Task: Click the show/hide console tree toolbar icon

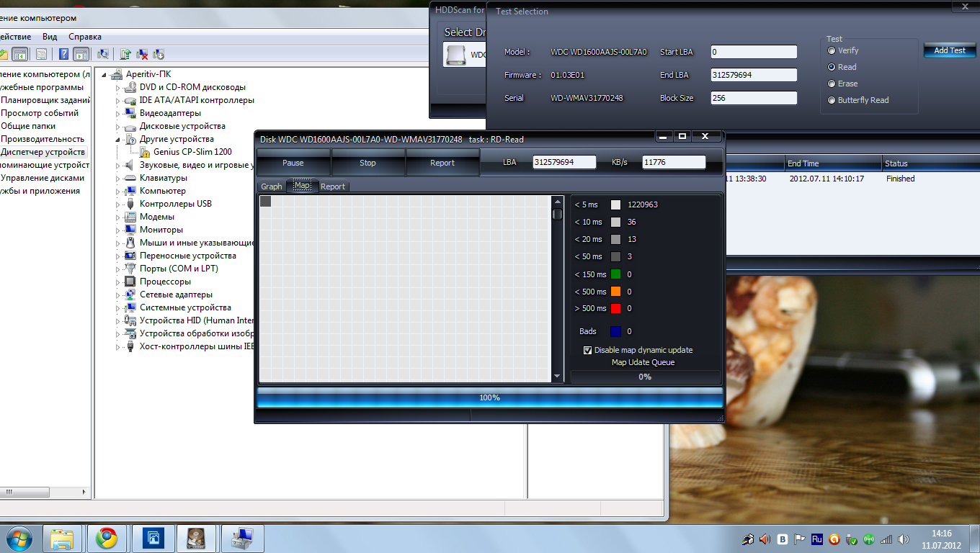Action: pyautogui.click(x=19, y=54)
